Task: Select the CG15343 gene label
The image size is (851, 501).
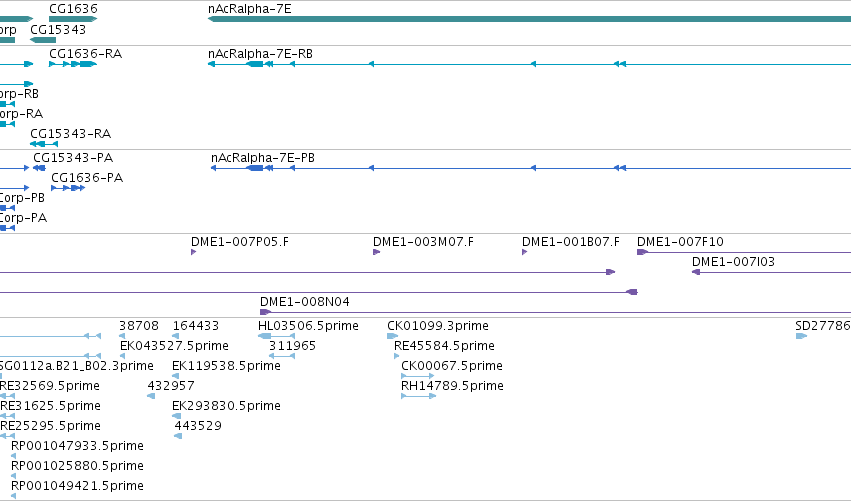Action: 58,29
